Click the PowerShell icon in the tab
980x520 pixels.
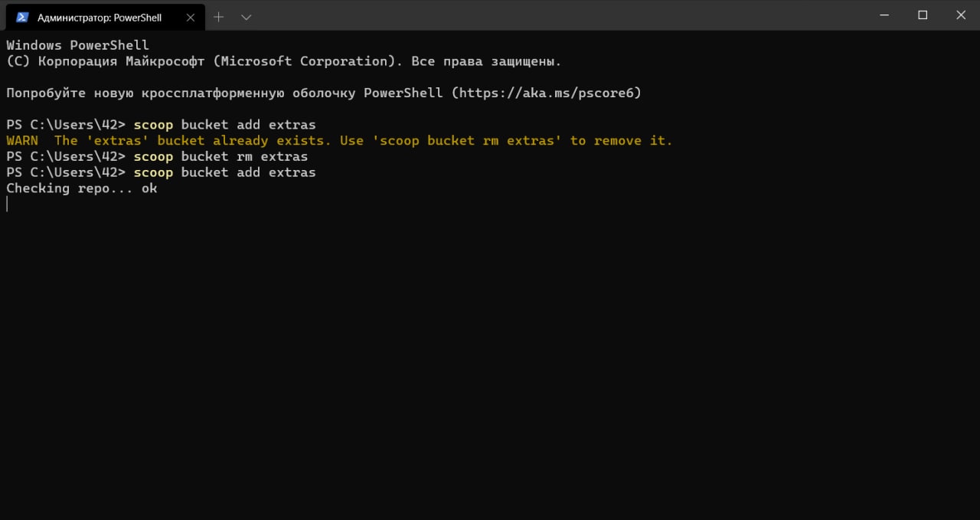point(22,17)
